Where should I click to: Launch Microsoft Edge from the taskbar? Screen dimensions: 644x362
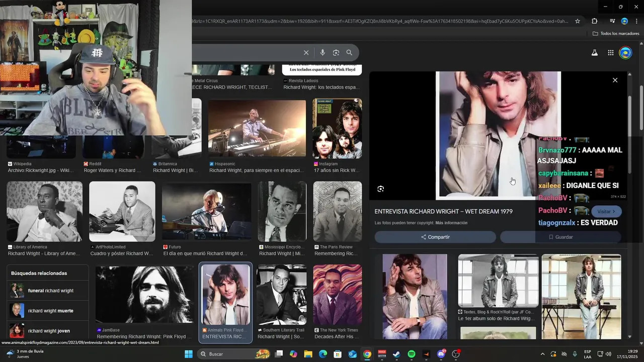[x=323, y=354]
